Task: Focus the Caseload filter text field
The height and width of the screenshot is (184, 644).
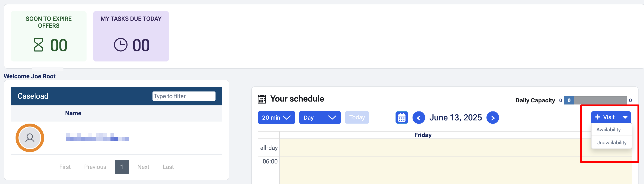Action: point(184,96)
